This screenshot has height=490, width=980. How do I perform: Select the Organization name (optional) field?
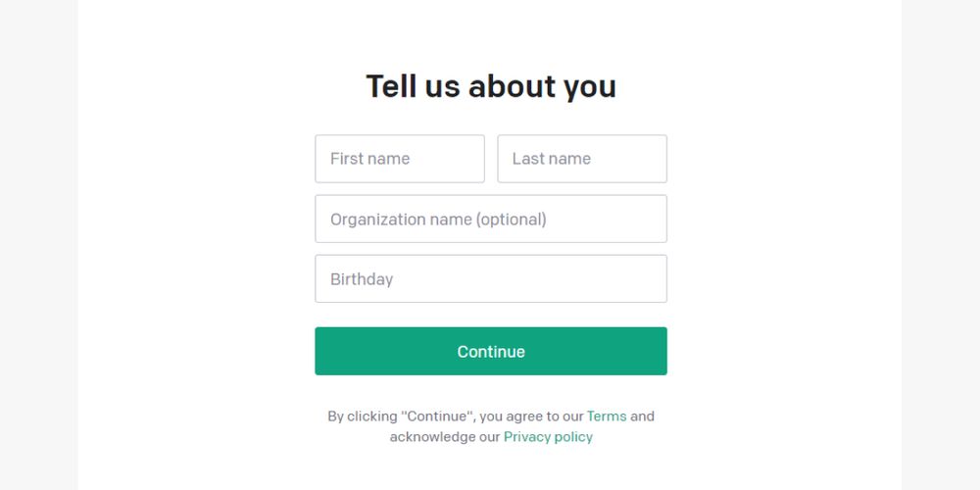pos(490,219)
